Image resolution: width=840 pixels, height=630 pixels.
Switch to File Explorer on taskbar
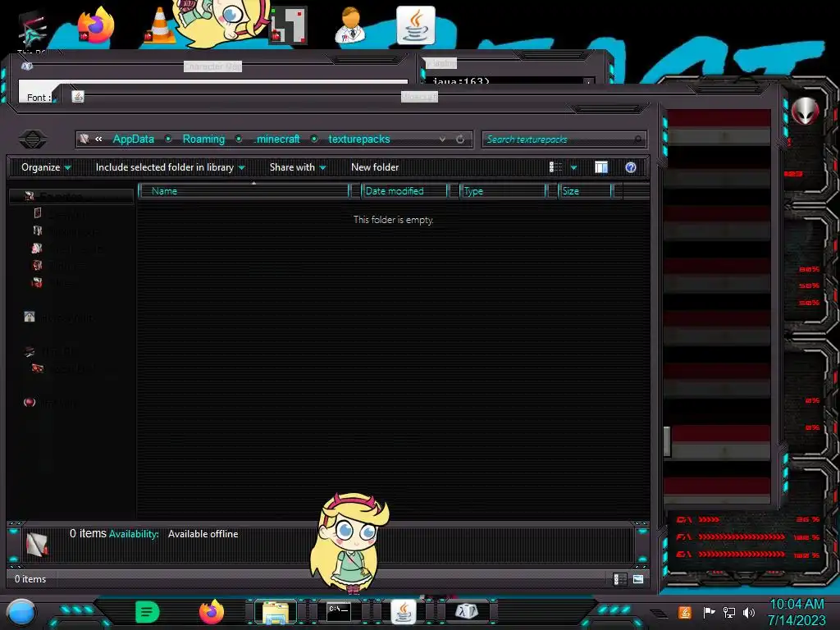coord(276,612)
